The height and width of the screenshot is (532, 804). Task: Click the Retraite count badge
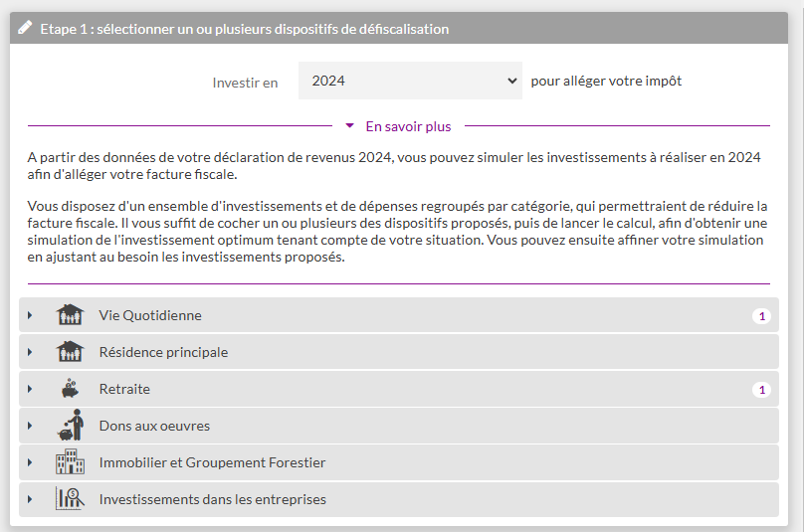click(762, 390)
